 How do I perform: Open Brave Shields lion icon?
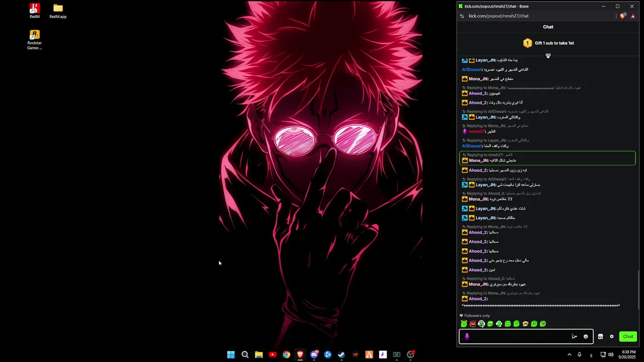tap(623, 16)
